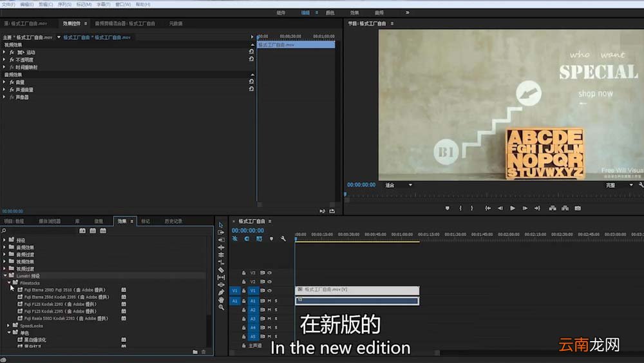Add a marker in the timeline header
The height and width of the screenshot is (363, 644).
coord(271,239)
